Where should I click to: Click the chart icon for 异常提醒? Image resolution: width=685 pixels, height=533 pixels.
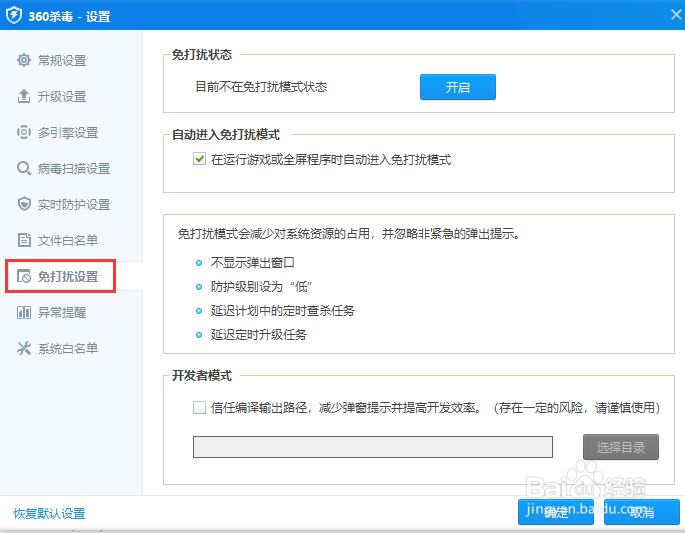click(24, 312)
